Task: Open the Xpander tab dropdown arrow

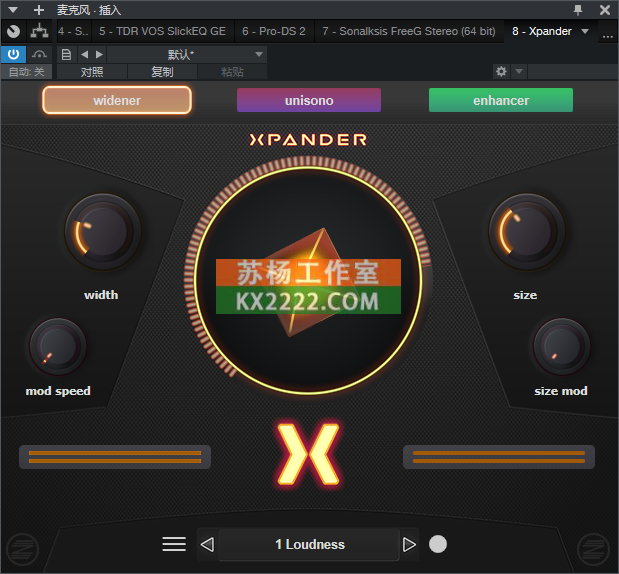Action: [x=585, y=31]
